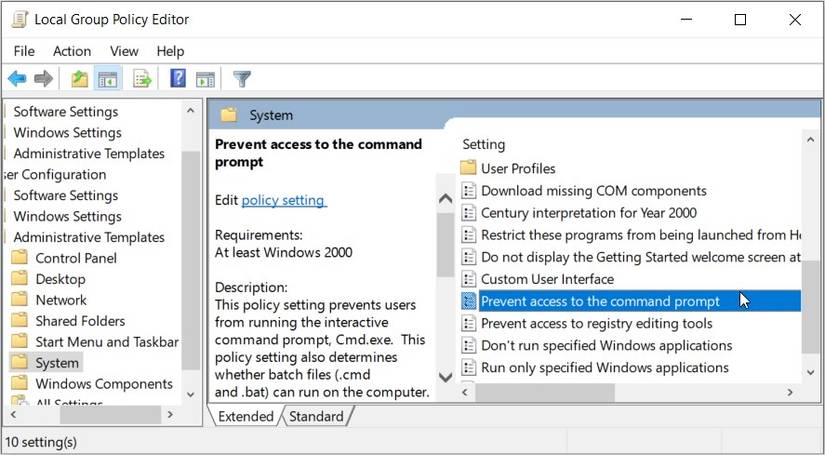Screen dimensions: 825x455
Task: Click the Filter funnel toolbar icon
Action: click(x=241, y=79)
